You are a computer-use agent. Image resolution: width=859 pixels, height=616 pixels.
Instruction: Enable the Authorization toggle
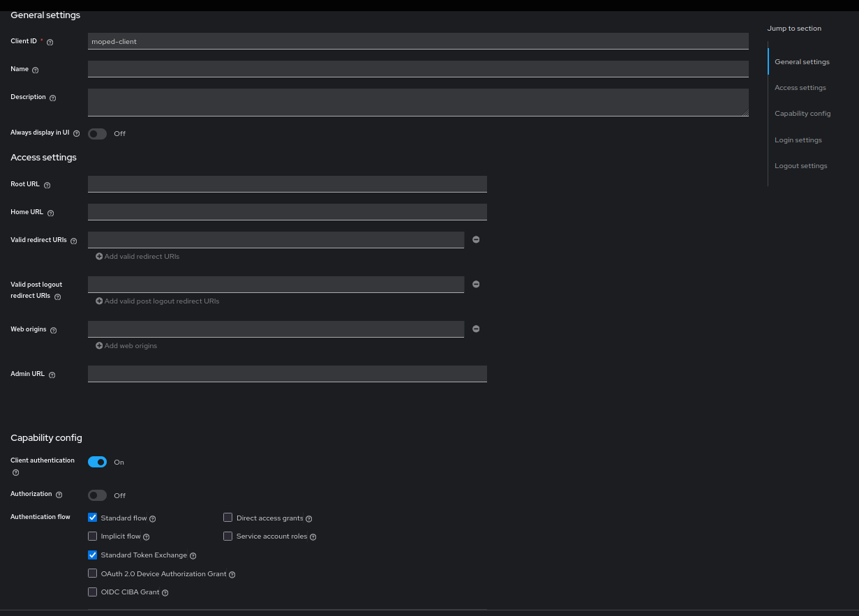[x=97, y=495]
